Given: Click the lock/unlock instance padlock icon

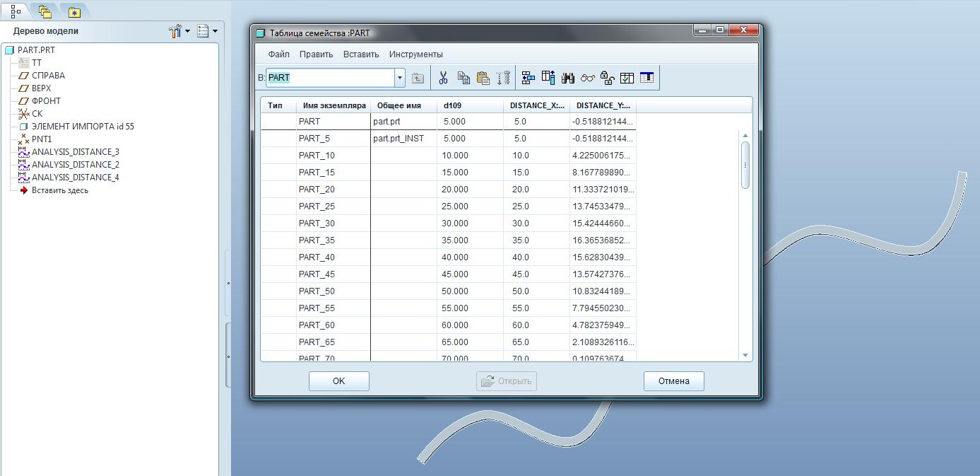Looking at the screenshot, I should 607,78.
